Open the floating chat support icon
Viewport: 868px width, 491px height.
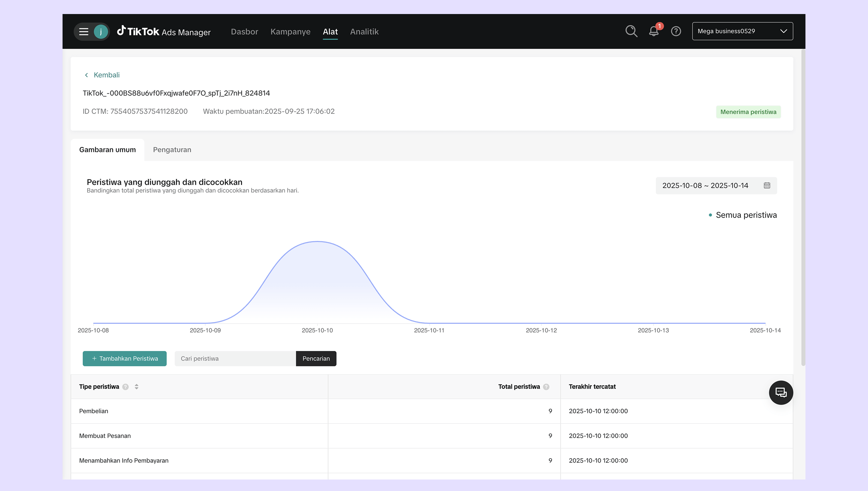[781, 392]
